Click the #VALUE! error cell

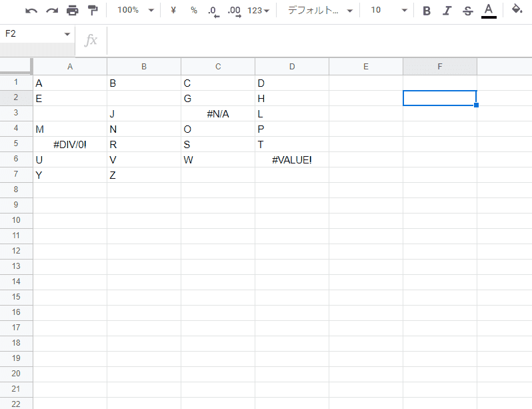pos(292,159)
